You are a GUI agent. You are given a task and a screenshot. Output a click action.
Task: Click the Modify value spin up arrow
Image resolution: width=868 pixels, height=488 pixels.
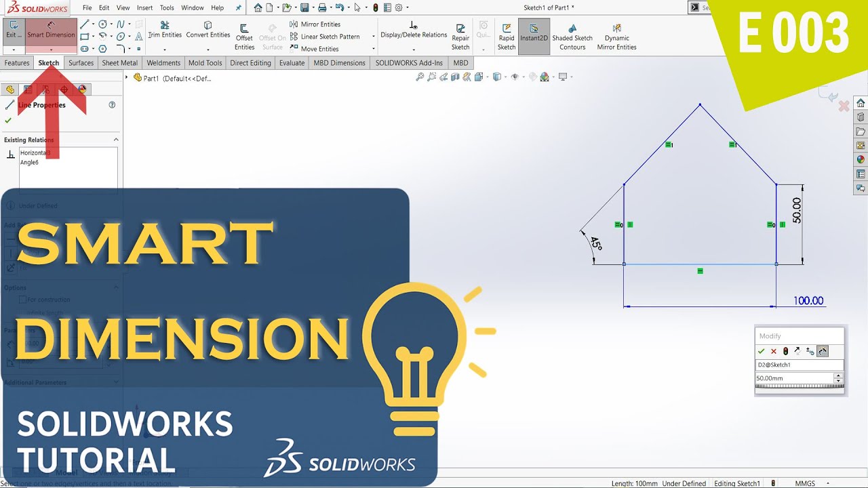(838, 375)
